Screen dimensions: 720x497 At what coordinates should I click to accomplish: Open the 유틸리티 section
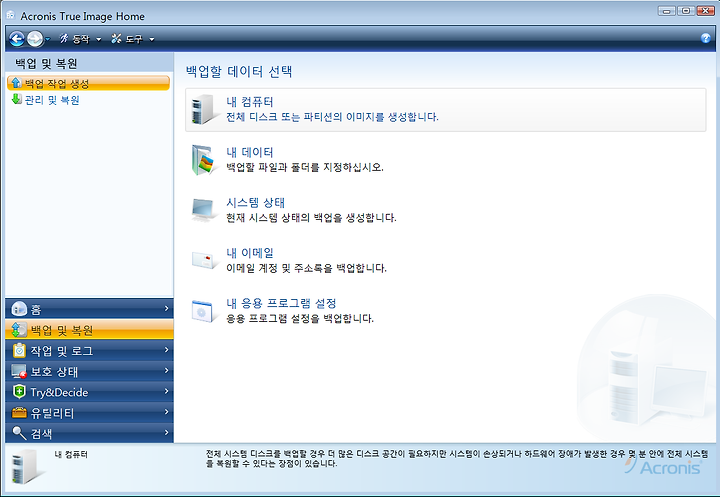pos(90,412)
